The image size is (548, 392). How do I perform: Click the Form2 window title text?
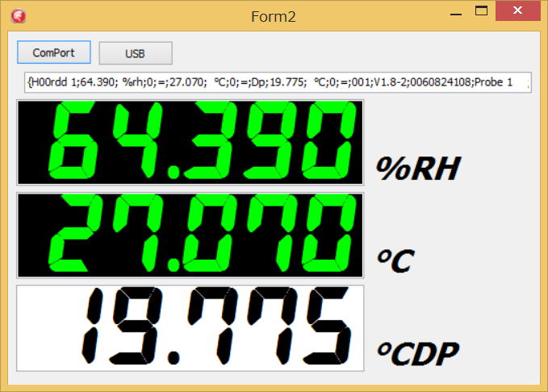coord(274,16)
